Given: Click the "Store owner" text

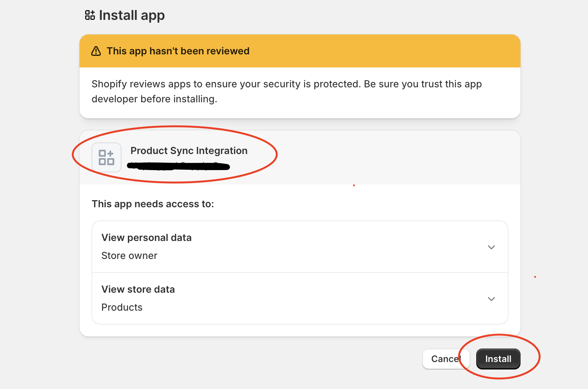Looking at the screenshot, I should pos(129,256).
